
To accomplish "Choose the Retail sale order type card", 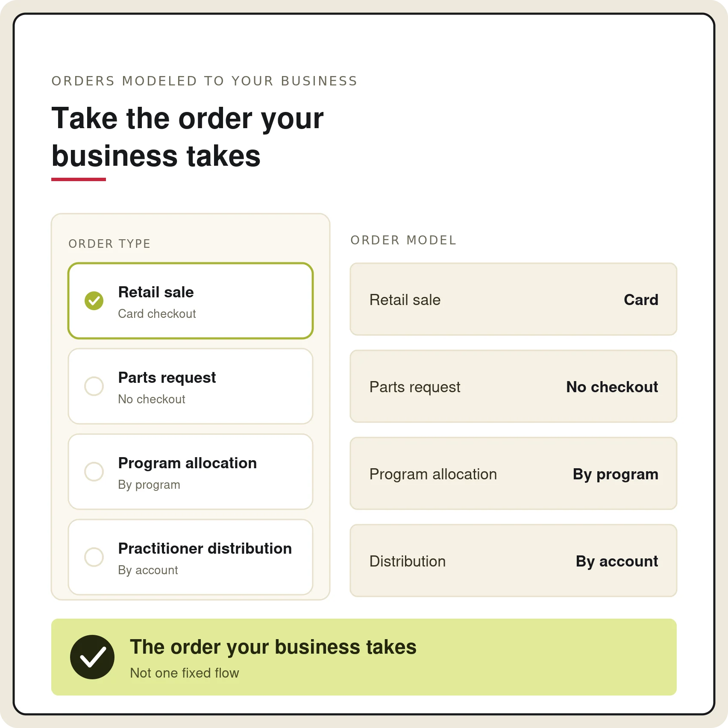I will point(191,301).
